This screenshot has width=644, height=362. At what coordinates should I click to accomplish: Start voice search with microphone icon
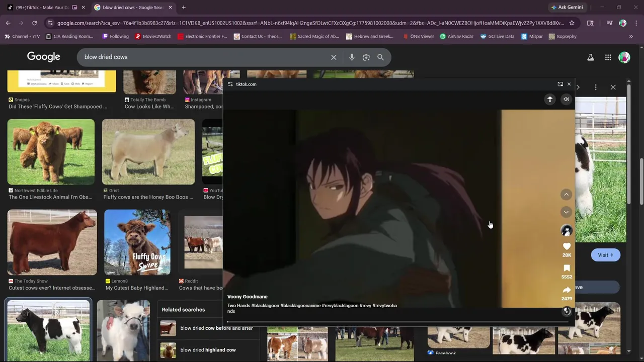(352, 57)
